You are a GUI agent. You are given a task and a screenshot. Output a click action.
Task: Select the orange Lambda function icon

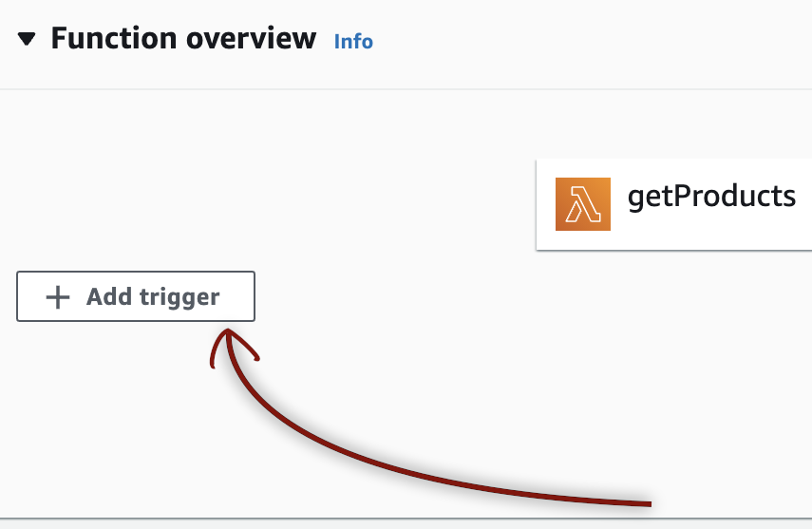(x=583, y=204)
